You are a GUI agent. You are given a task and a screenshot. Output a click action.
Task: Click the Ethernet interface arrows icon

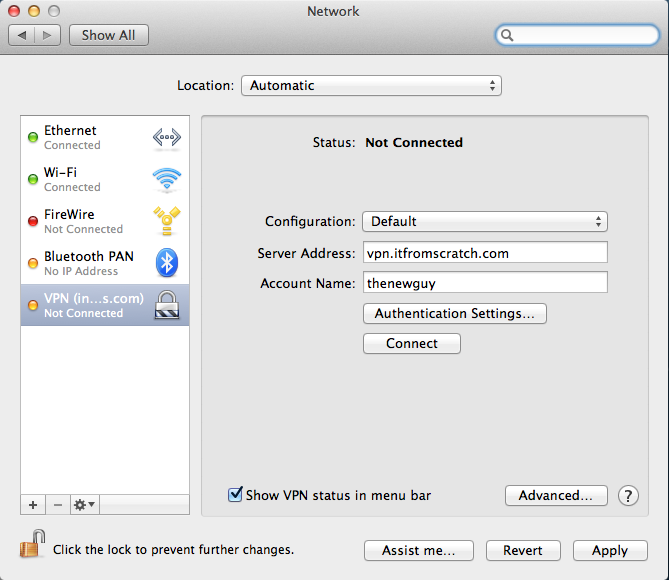coord(167,137)
